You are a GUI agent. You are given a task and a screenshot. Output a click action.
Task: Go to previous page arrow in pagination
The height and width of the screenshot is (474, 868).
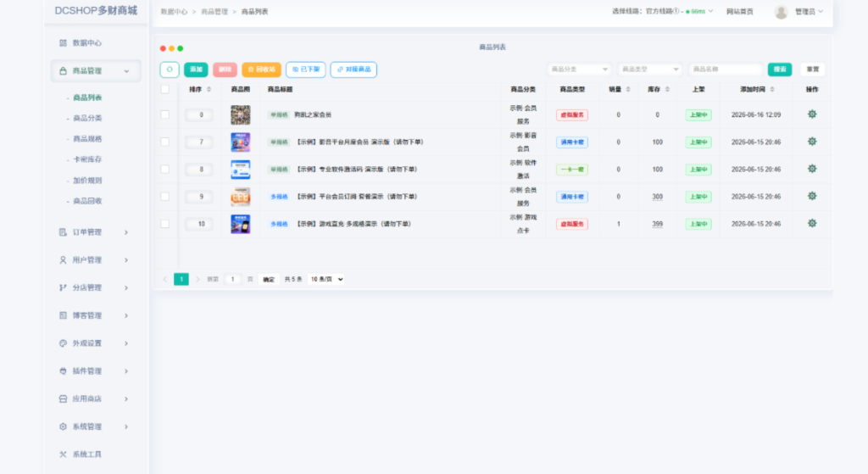coord(164,279)
